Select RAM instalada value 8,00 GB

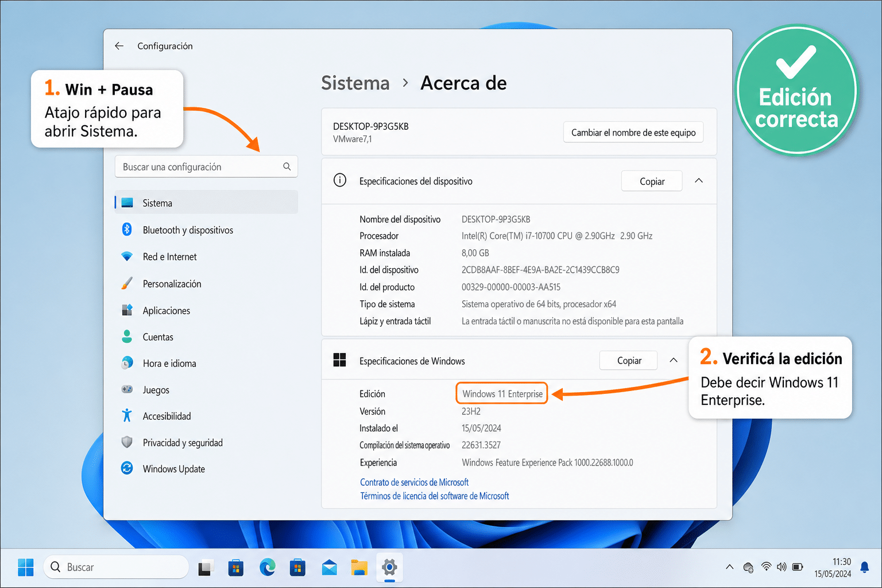[475, 253]
